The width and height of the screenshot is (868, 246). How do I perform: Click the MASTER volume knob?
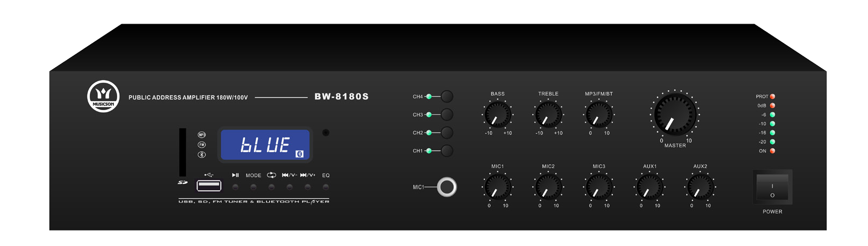coord(675,114)
